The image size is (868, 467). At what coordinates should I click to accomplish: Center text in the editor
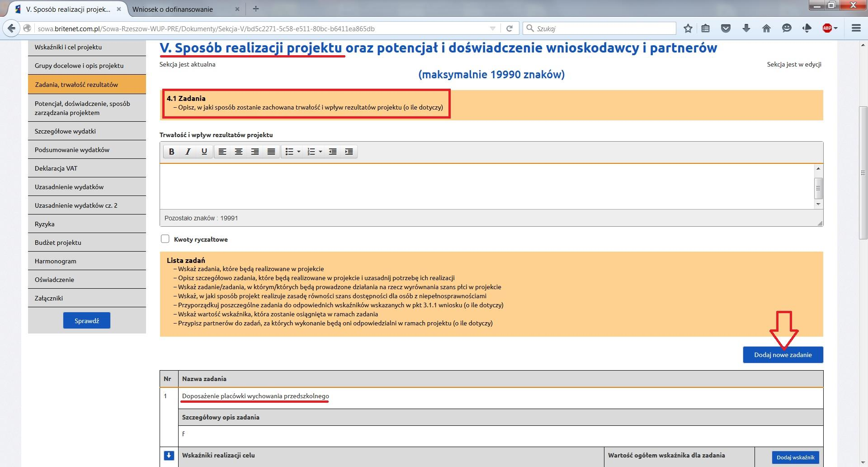click(x=239, y=152)
